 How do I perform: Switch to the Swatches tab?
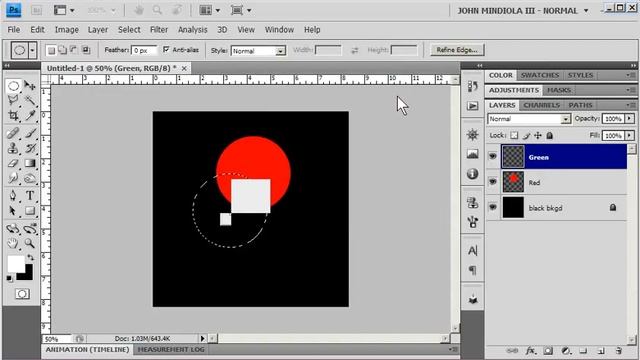(540, 75)
